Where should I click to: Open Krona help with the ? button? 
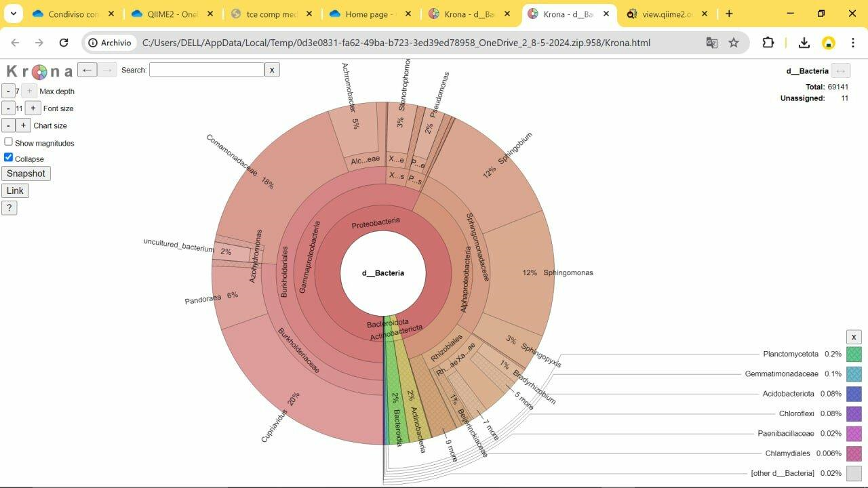point(9,207)
